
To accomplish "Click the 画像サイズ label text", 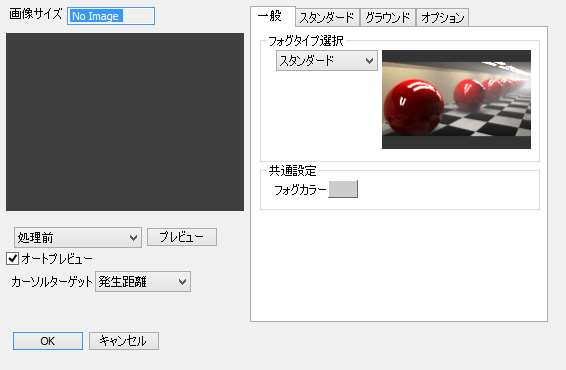I will coord(36,14).
